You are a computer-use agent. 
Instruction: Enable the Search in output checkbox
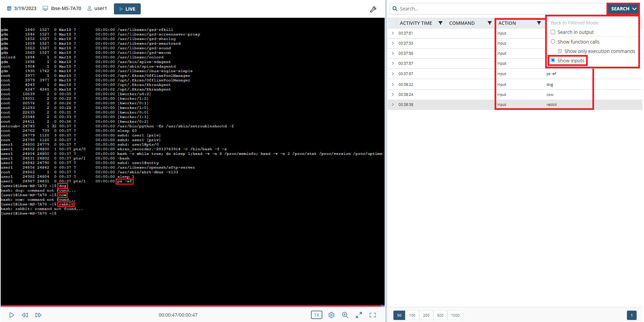click(x=553, y=32)
